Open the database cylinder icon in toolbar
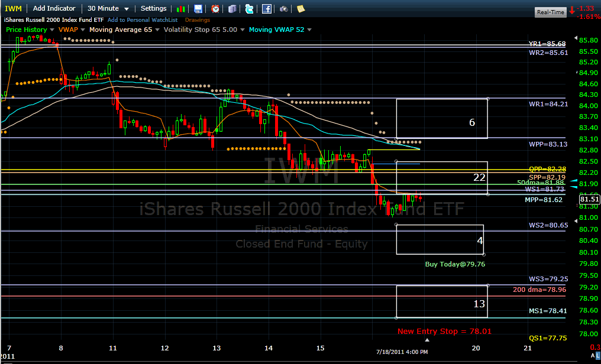The width and height of the screenshot is (601, 364). (232, 9)
